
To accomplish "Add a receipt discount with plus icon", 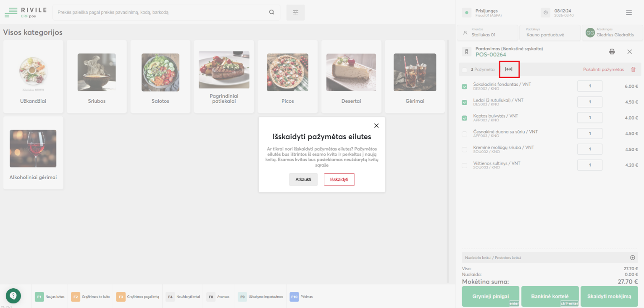I will pyautogui.click(x=632, y=258).
